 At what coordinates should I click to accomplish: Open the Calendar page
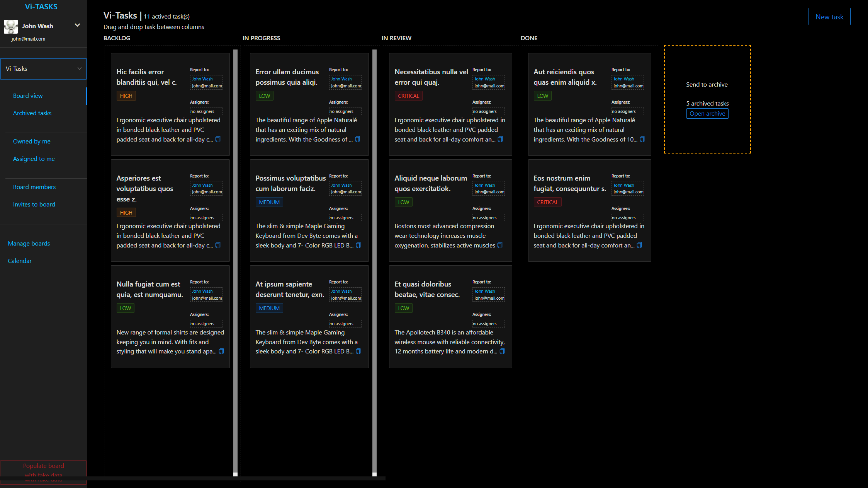pyautogui.click(x=20, y=261)
